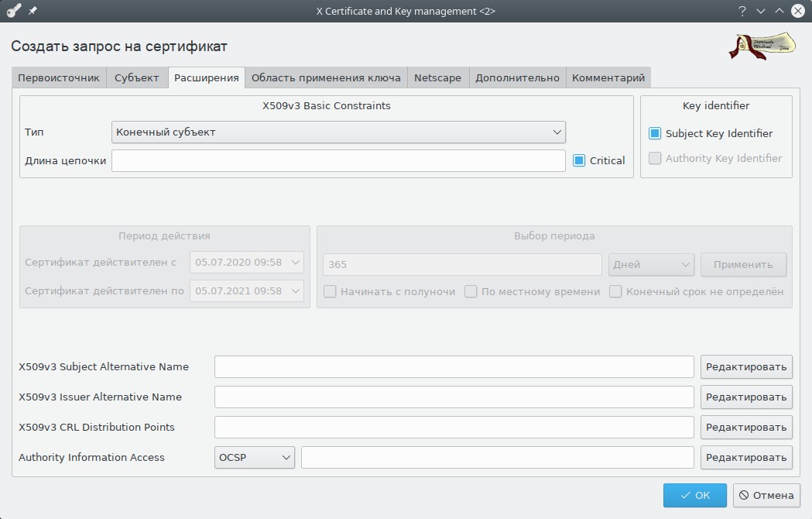Click the pin window icon
This screenshot has height=519, width=812.
tap(33, 11)
